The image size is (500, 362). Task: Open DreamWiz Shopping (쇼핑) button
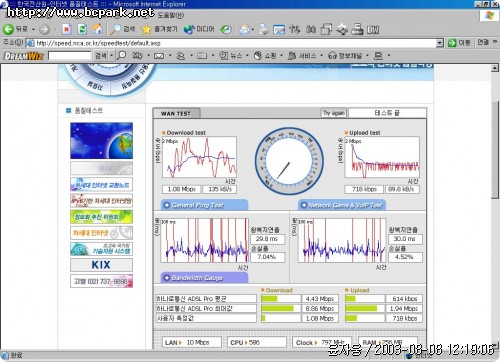(x=265, y=56)
